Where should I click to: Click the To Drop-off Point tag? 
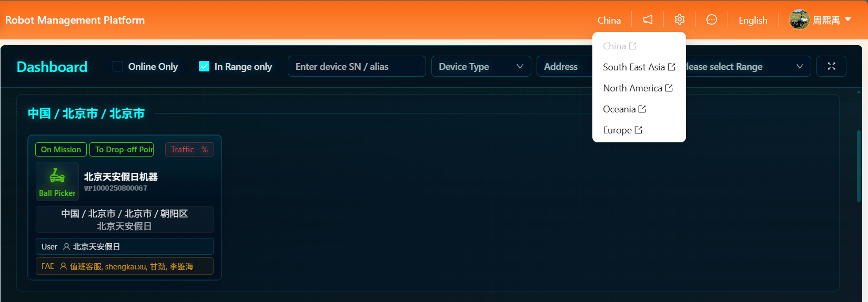122,149
